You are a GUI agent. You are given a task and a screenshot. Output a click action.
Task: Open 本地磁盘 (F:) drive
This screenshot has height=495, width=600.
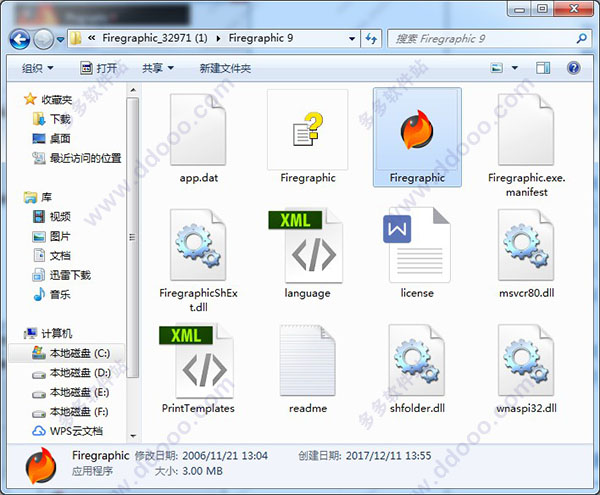[x=70, y=412]
